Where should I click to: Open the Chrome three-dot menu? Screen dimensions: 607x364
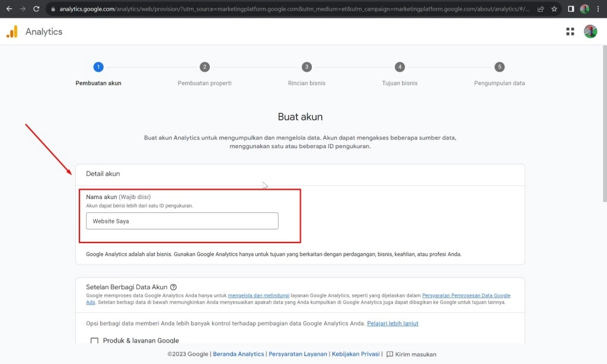pos(598,9)
